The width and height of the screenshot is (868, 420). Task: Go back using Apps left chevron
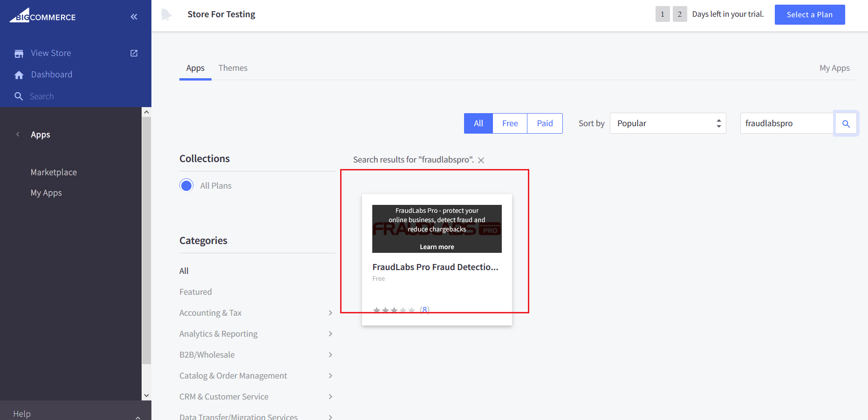(18, 135)
